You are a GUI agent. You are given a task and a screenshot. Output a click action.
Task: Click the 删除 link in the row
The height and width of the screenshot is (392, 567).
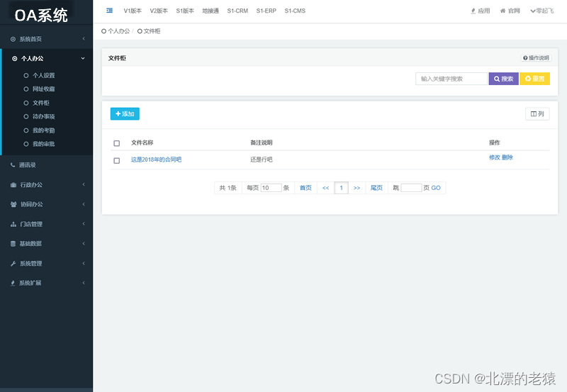pyautogui.click(x=507, y=157)
